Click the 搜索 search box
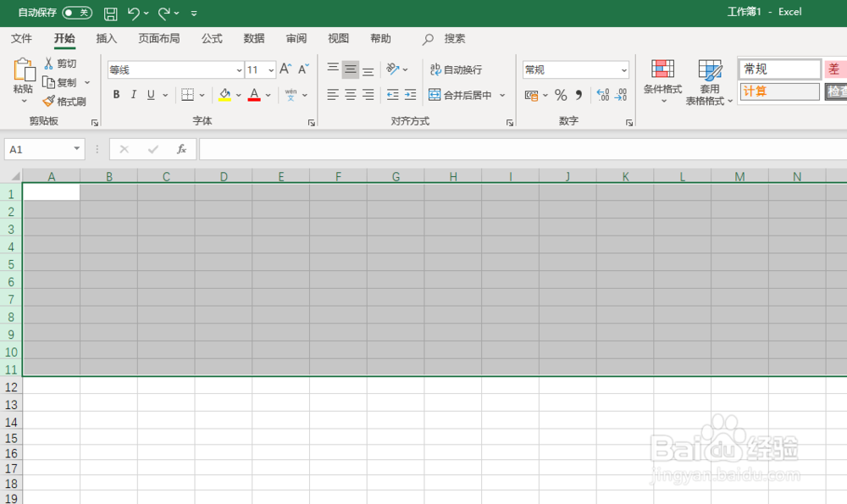 (x=444, y=39)
